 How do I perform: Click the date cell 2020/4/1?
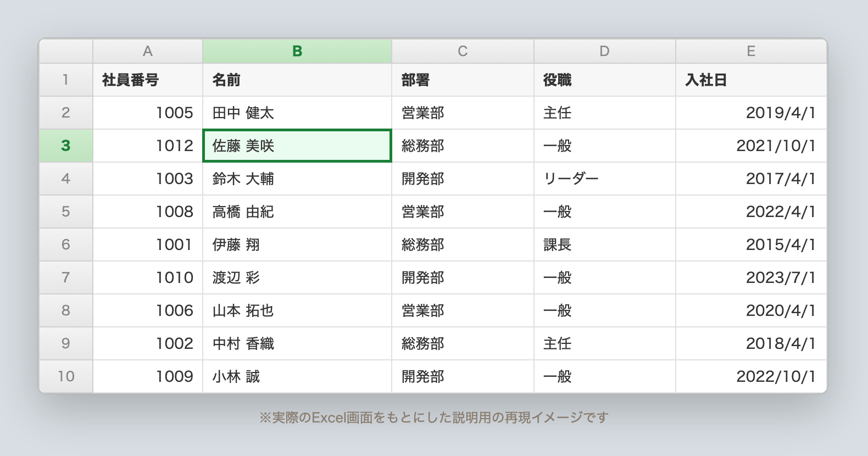(x=751, y=310)
